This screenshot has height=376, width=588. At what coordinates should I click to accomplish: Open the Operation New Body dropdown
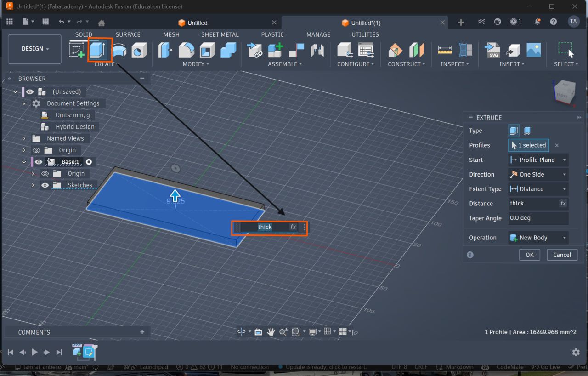tap(538, 238)
